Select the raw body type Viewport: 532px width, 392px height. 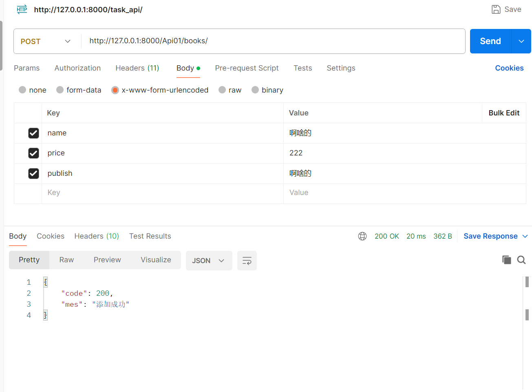click(222, 90)
